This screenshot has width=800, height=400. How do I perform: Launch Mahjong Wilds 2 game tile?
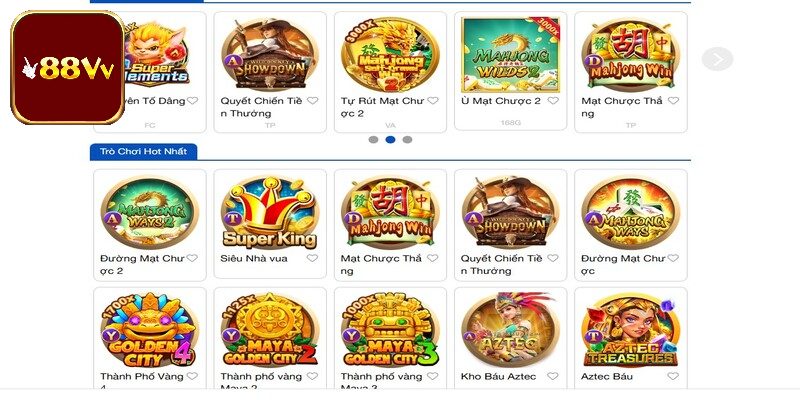pyautogui.click(x=510, y=55)
